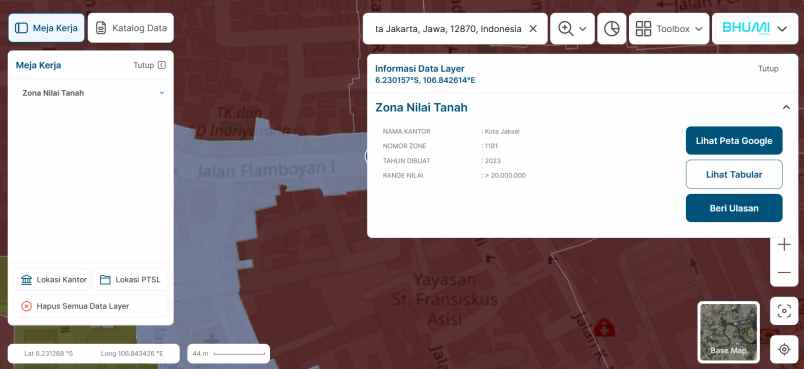Close the Informasi Data Layer panel
Screen dimensions: 804x369
(x=768, y=69)
